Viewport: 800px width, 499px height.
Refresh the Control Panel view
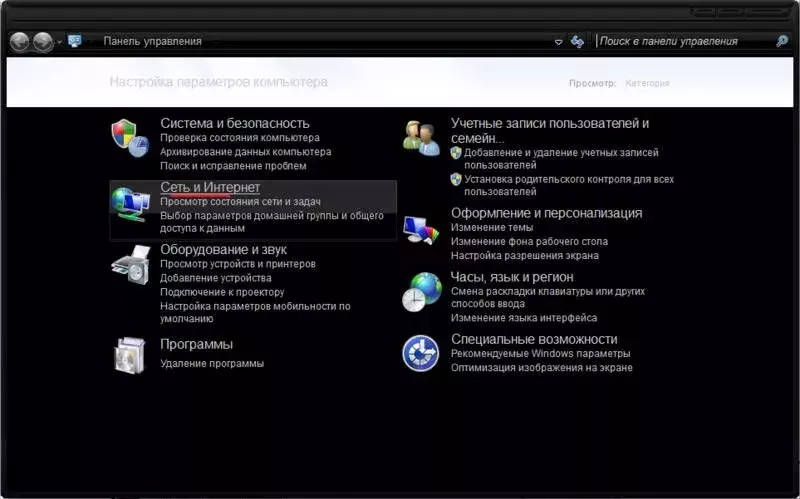point(577,41)
